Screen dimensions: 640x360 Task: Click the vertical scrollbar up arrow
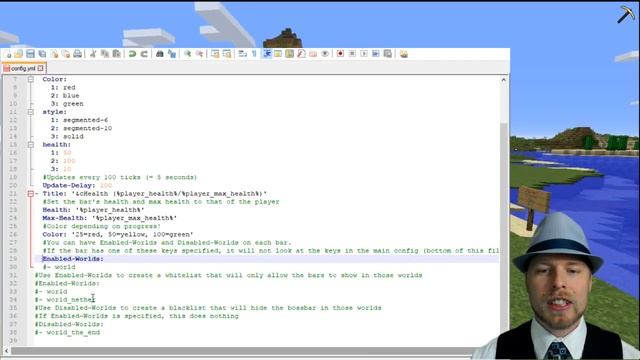tap(504, 80)
